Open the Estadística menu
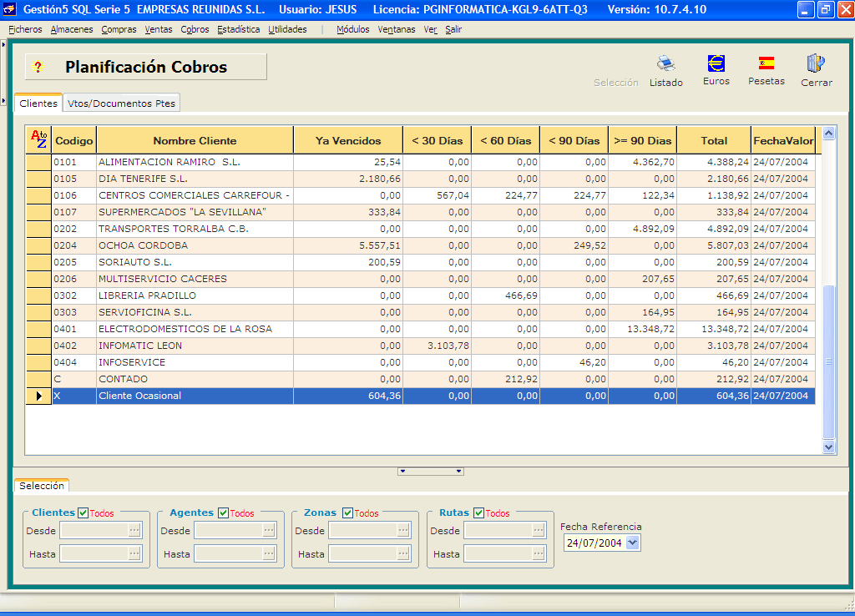855x616 pixels. 238,29
